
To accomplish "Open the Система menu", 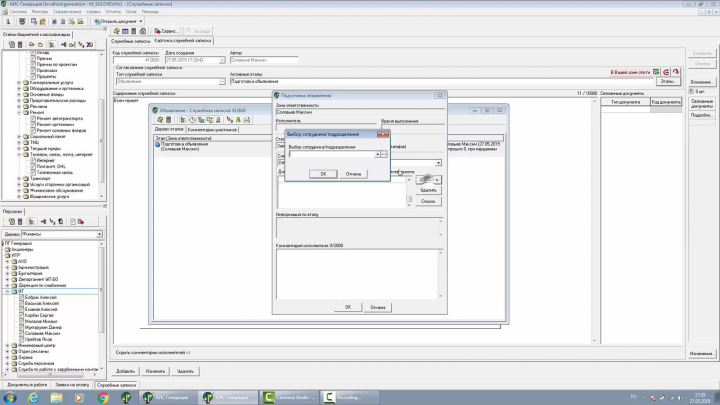I will (18, 11).
